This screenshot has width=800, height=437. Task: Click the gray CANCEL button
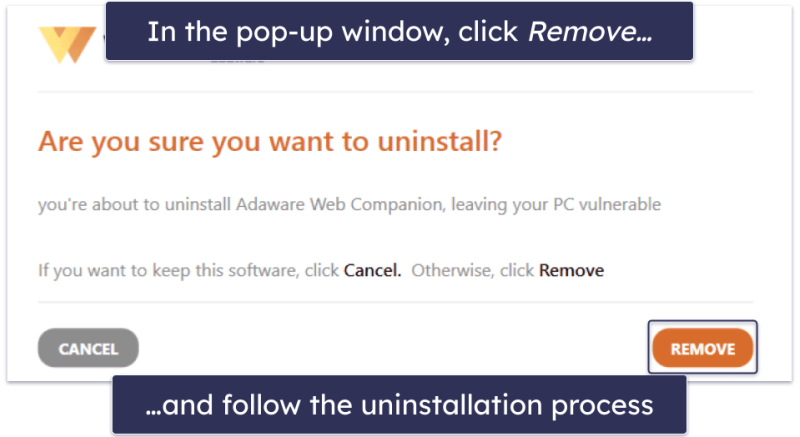(88, 348)
